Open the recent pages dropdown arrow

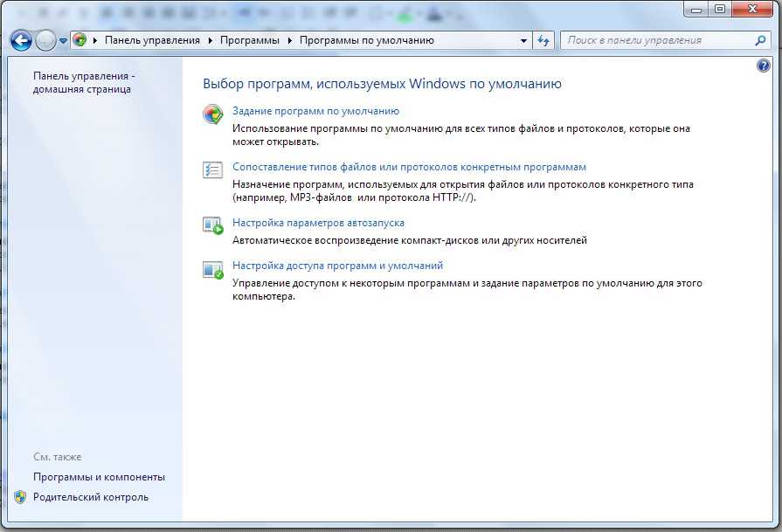point(63,41)
